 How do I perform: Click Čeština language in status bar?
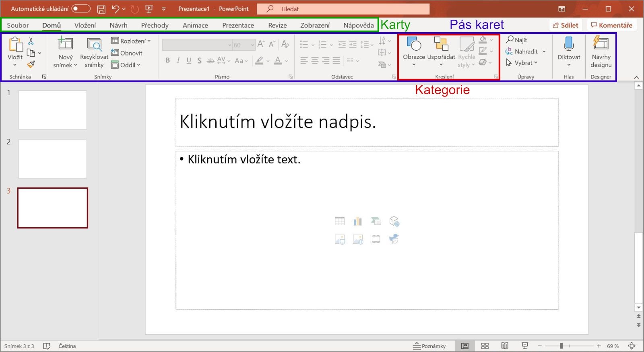point(67,346)
